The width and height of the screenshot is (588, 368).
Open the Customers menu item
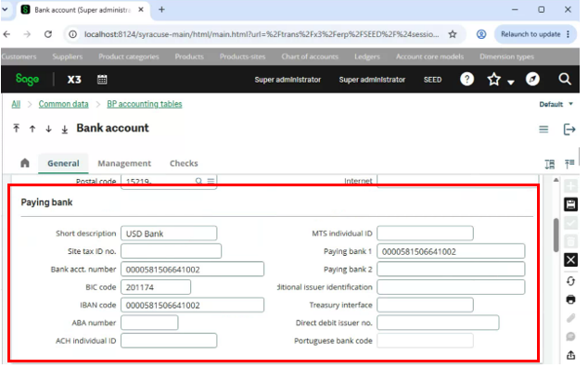19,57
